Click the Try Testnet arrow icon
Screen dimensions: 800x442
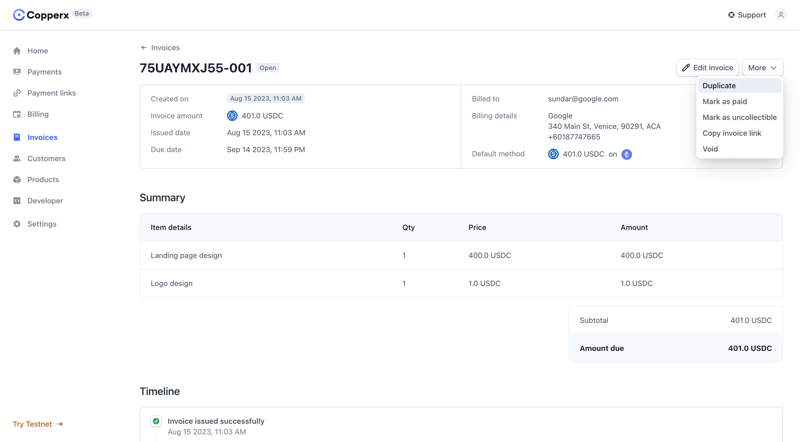pyautogui.click(x=60, y=424)
